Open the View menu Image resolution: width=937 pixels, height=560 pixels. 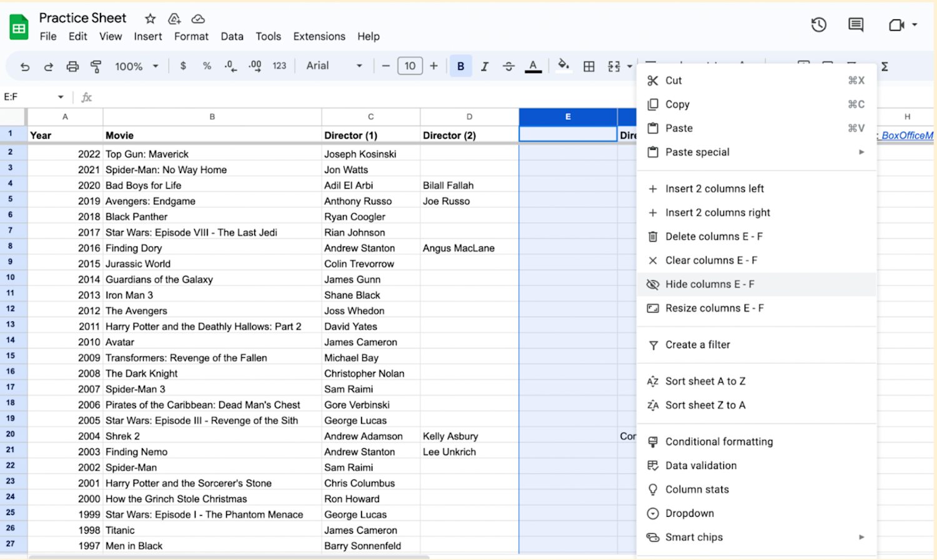111,36
